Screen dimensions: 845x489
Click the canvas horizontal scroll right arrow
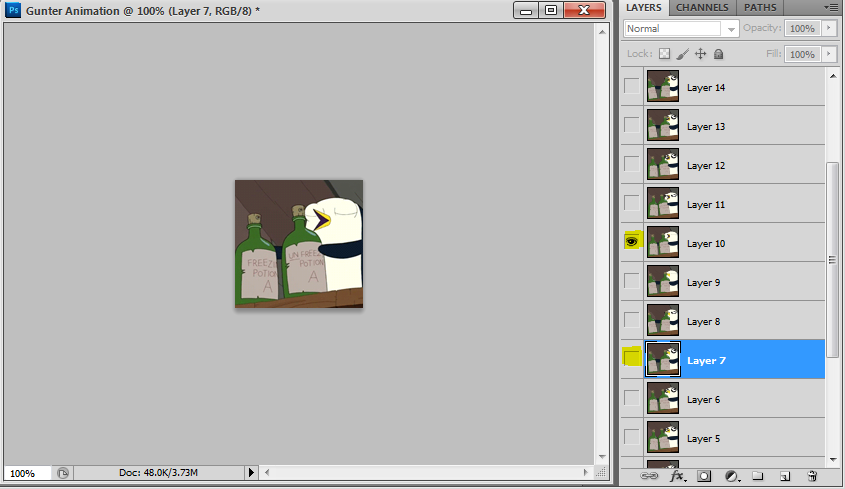coord(585,472)
